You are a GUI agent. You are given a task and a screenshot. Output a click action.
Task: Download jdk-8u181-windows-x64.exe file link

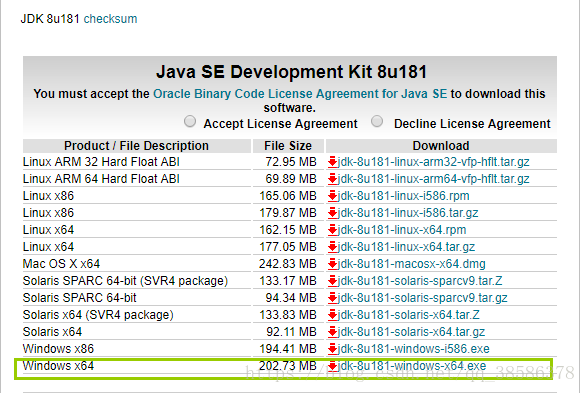pyautogui.click(x=412, y=366)
